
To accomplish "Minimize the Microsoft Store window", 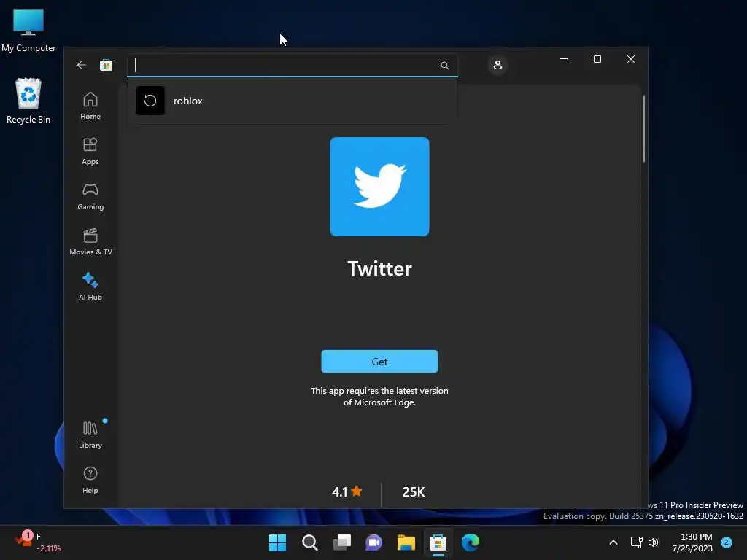I will [x=564, y=59].
